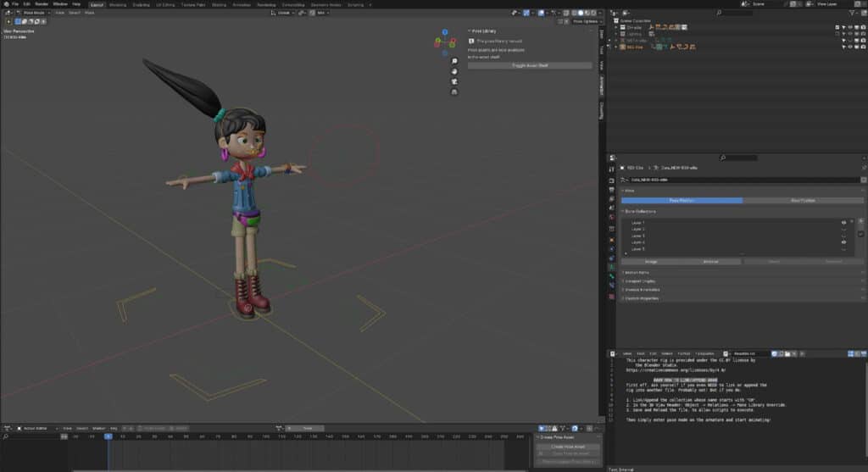This screenshot has width=868, height=472.
Task: Open the outliner filter funnel icon
Action: (x=852, y=12)
